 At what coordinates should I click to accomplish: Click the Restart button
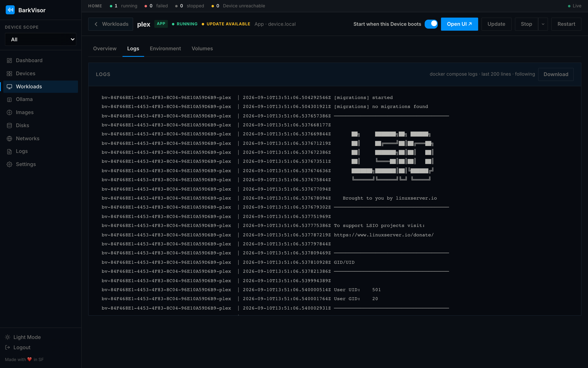(x=566, y=24)
